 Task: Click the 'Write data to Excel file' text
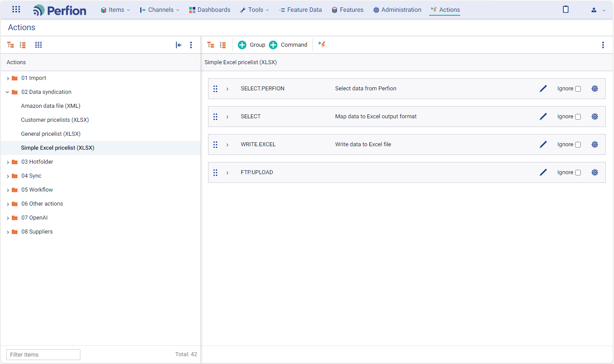363,144
